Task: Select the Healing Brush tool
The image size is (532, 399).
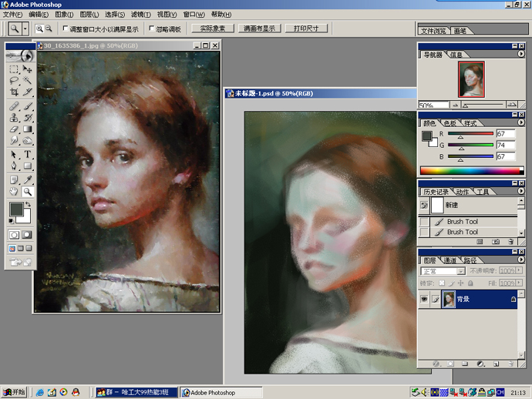Action: [14, 106]
